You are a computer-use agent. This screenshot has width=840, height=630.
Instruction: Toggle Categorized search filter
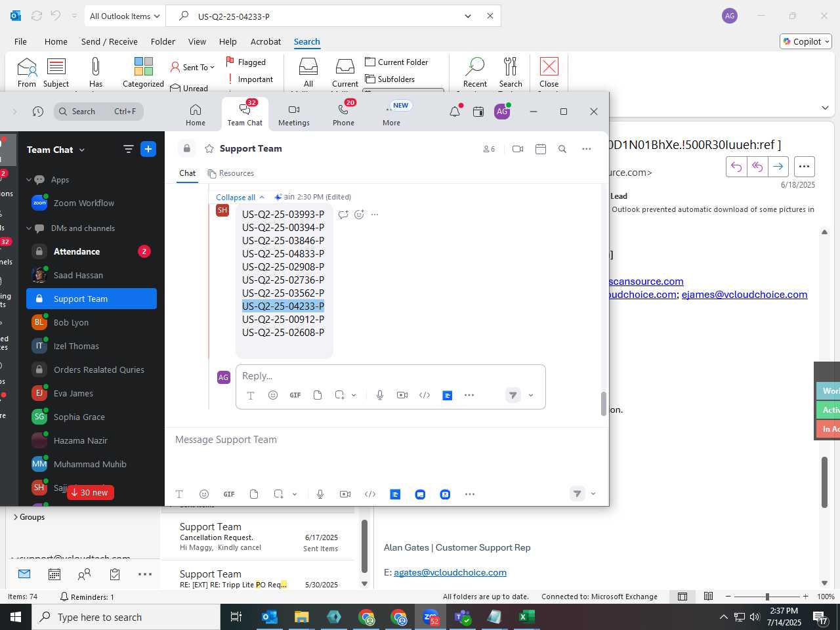pyautogui.click(x=143, y=72)
